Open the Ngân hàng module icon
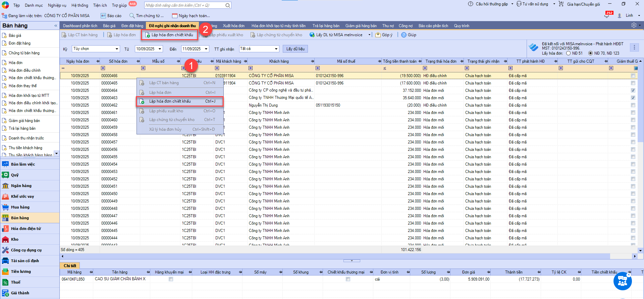 tap(5, 186)
